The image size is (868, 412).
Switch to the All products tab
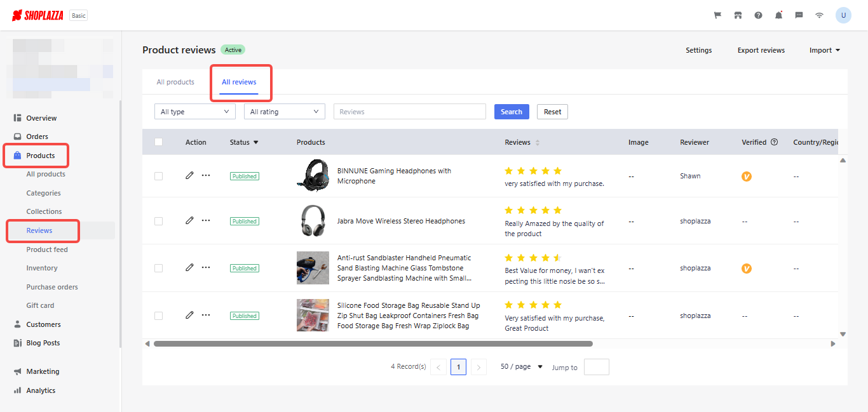(175, 82)
